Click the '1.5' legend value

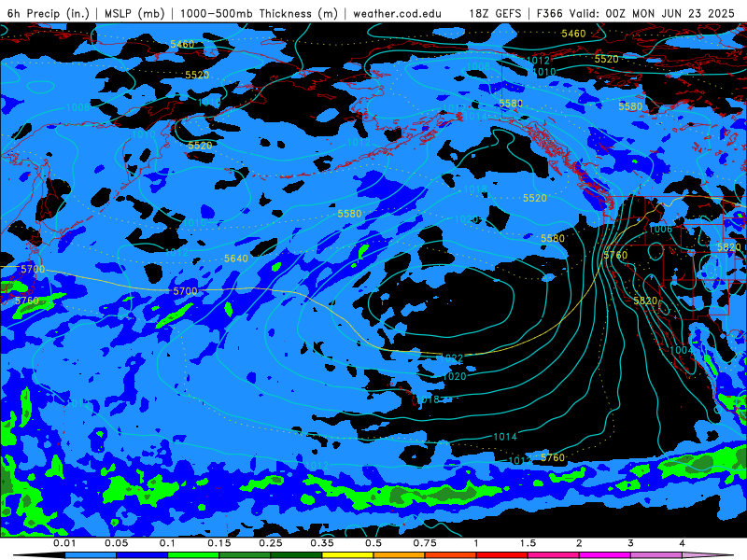pos(528,543)
